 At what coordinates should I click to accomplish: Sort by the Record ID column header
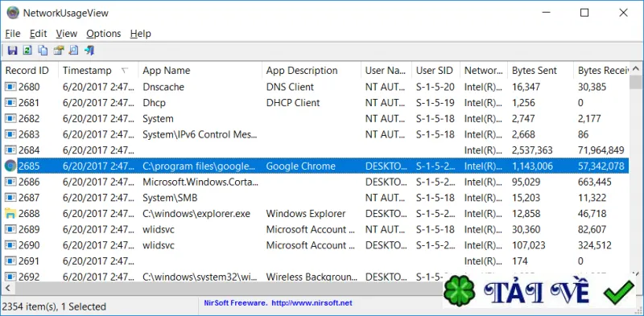(30, 71)
